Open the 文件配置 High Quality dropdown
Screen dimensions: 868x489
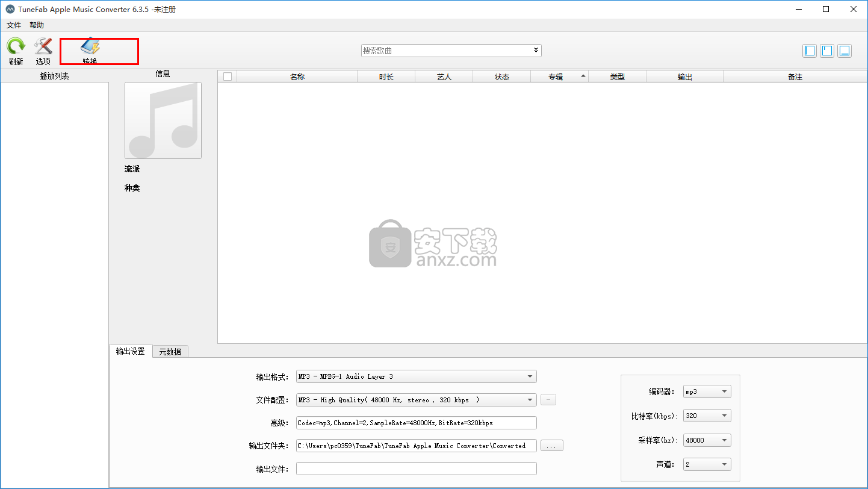(x=417, y=400)
